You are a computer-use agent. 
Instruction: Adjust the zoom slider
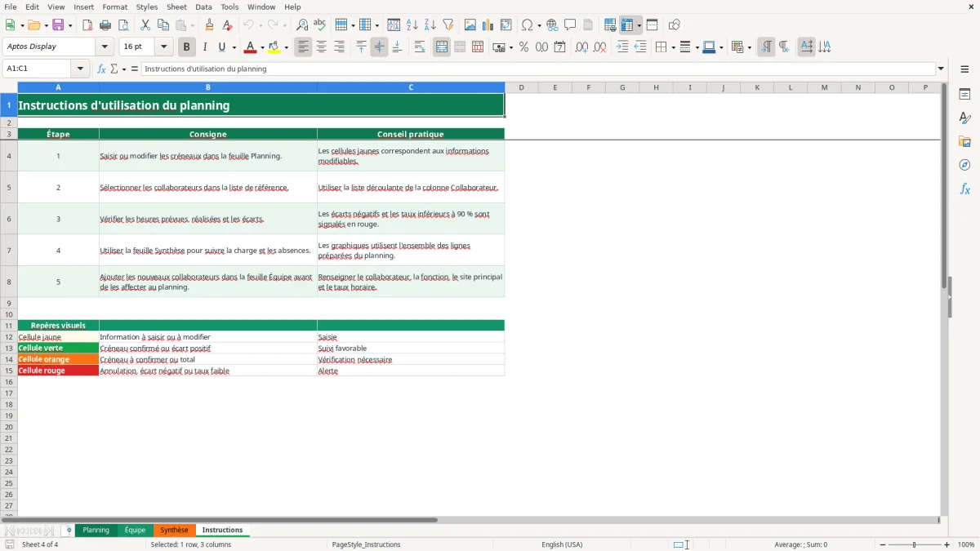pos(915,544)
